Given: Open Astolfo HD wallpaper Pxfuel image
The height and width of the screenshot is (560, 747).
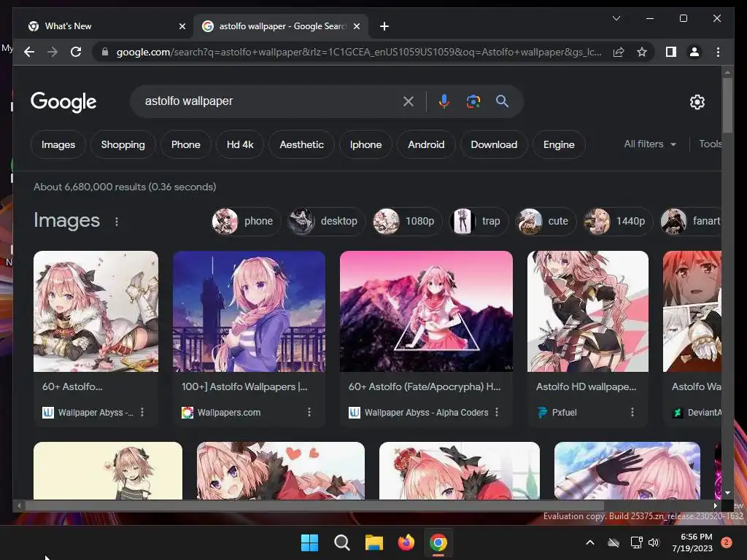Looking at the screenshot, I should click(x=588, y=311).
